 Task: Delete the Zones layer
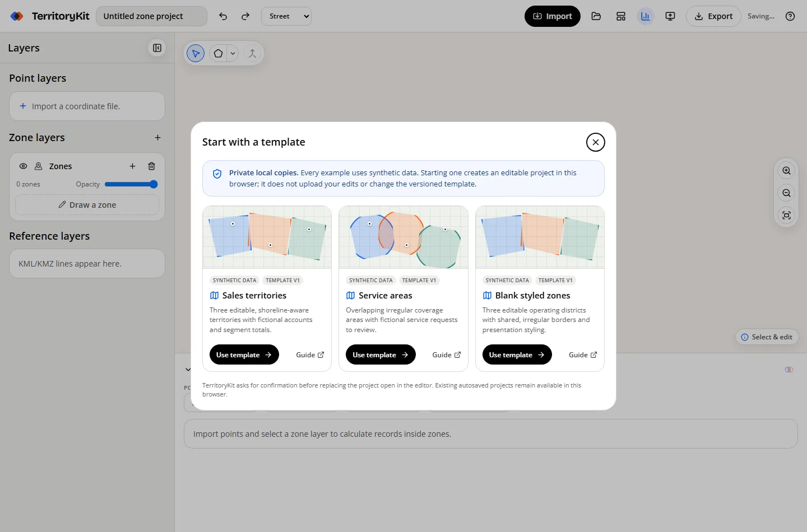151,166
